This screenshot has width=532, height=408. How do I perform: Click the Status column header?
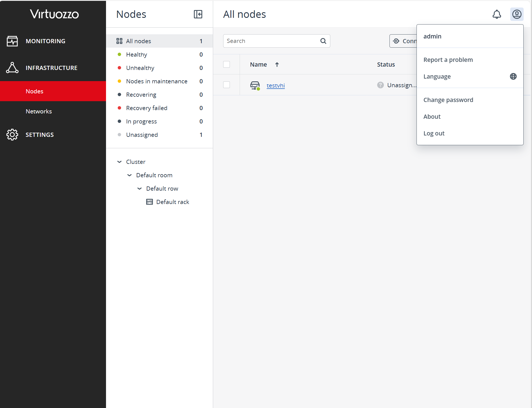pyautogui.click(x=386, y=64)
